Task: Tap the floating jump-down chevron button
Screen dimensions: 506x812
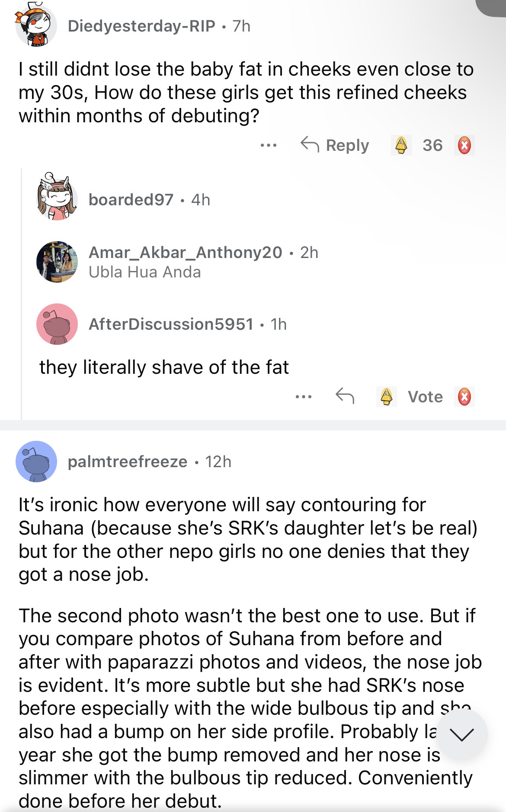Action: pyautogui.click(x=461, y=734)
